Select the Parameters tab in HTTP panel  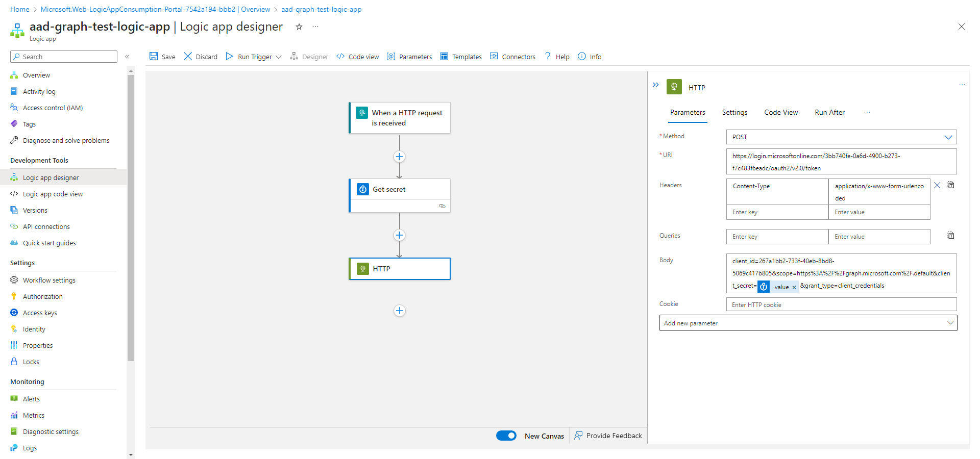click(688, 112)
